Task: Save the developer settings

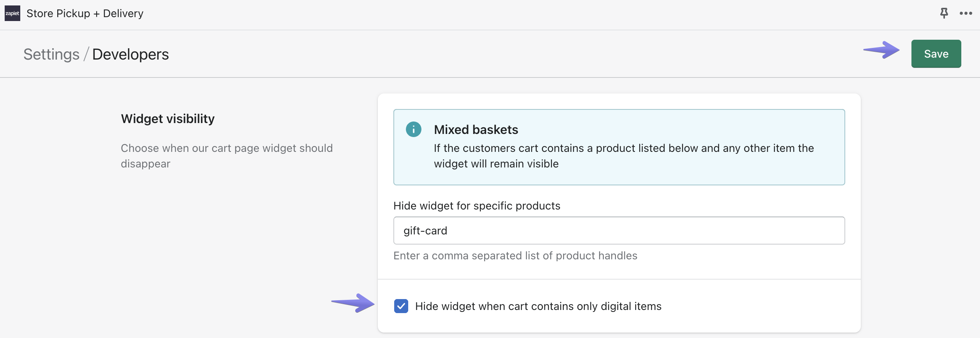Action: point(936,54)
